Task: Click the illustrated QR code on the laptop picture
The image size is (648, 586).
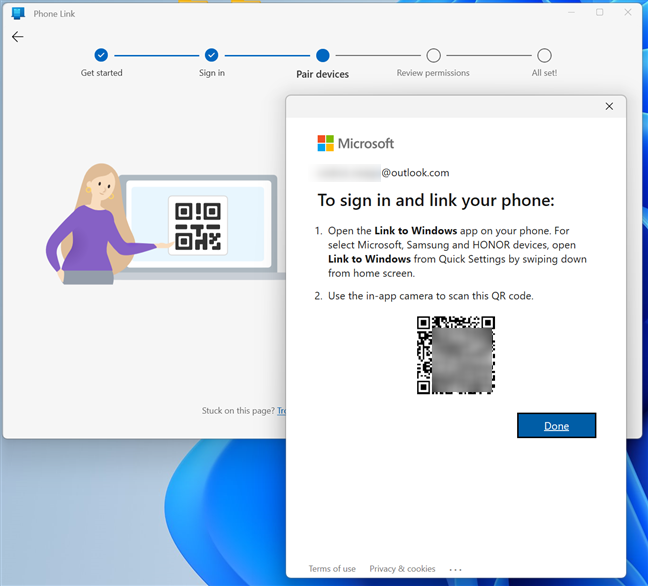Action: click(198, 226)
